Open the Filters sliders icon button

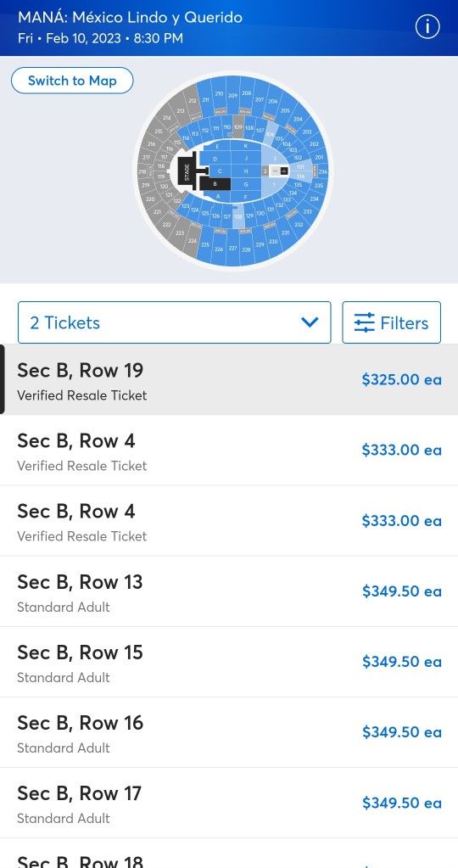pyautogui.click(x=392, y=322)
